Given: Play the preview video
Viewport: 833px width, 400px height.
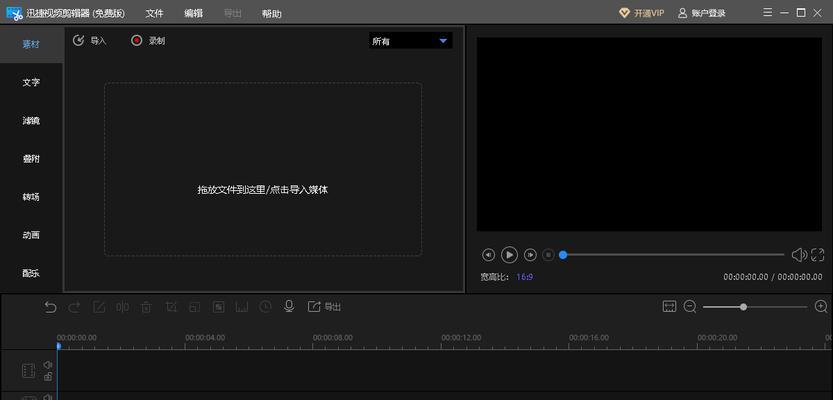Looking at the screenshot, I should (x=509, y=255).
